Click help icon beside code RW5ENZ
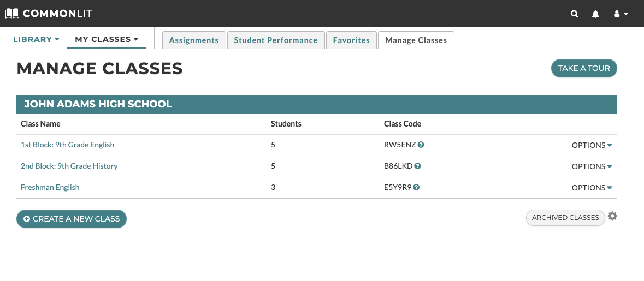Screen dimensions: 644x281 [421, 145]
